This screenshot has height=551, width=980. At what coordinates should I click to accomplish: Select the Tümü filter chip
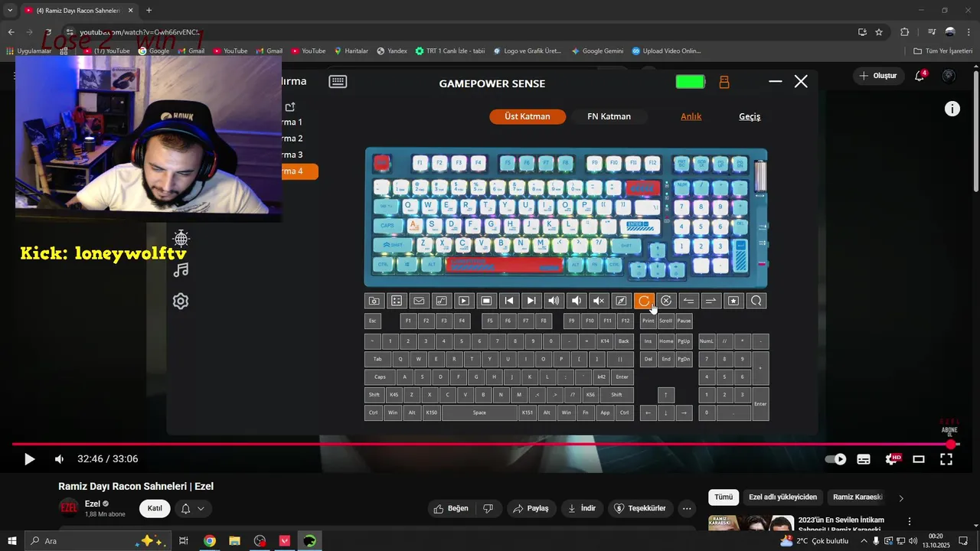[x=724, y=497]
